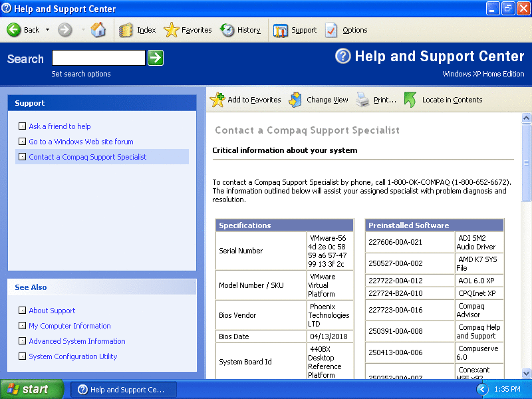Click the bullet beside Advanced System Information
Viewport: 532px width, 399px height.
22,341
